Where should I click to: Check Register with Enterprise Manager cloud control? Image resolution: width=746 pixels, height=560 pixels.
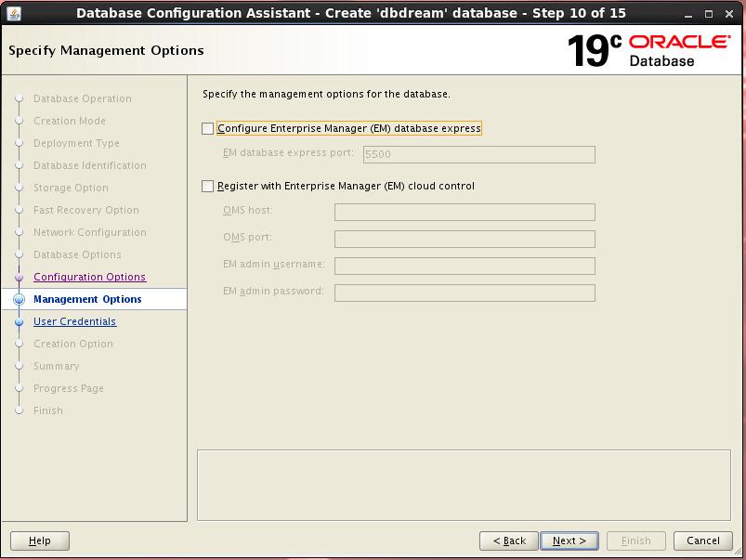(x=208, y=187)
